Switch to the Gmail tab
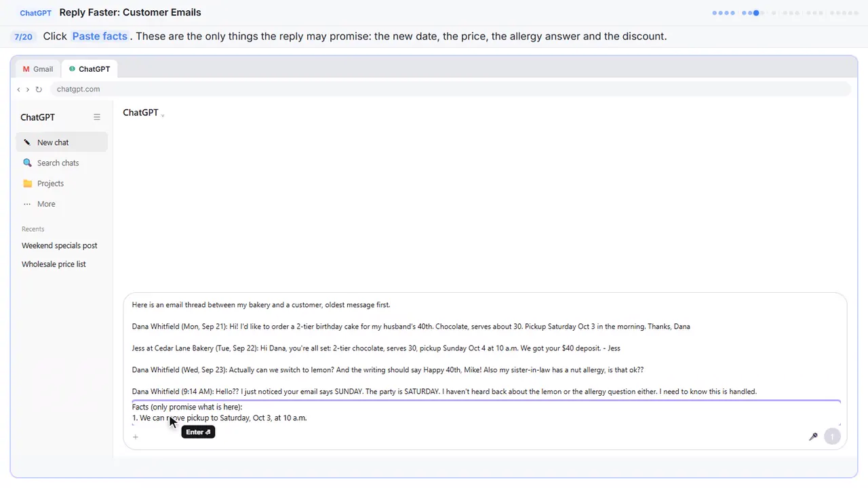Screen dimensions: 868x488 point(38,69)
